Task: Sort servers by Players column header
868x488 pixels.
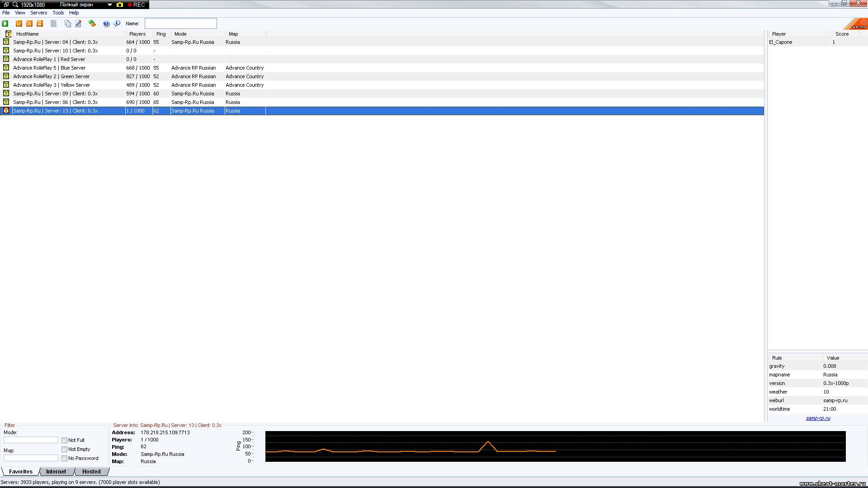Action: click(137, 34)
